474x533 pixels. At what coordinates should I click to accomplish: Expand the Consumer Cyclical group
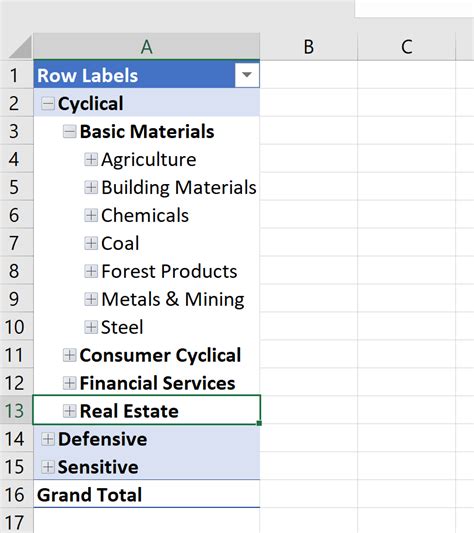[x=69, y=355]
